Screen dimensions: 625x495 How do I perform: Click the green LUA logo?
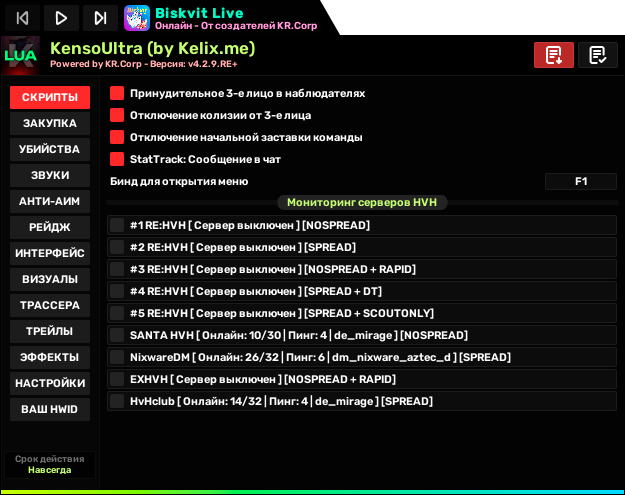[20, 56]
